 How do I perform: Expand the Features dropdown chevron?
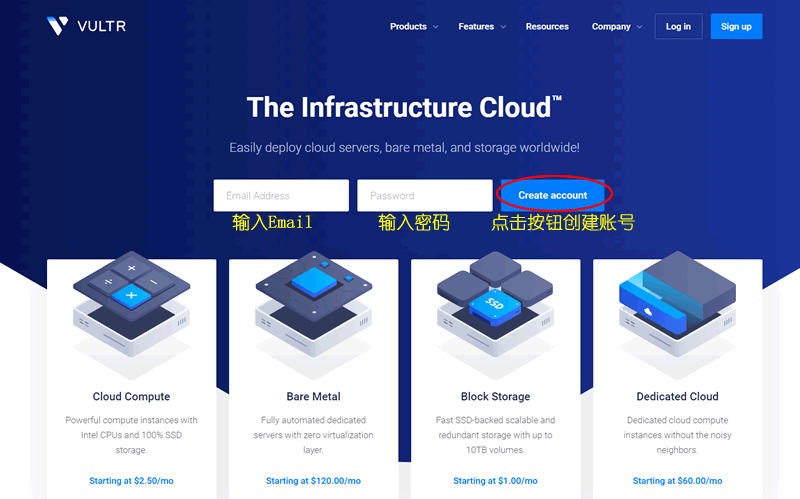[503, 27]
